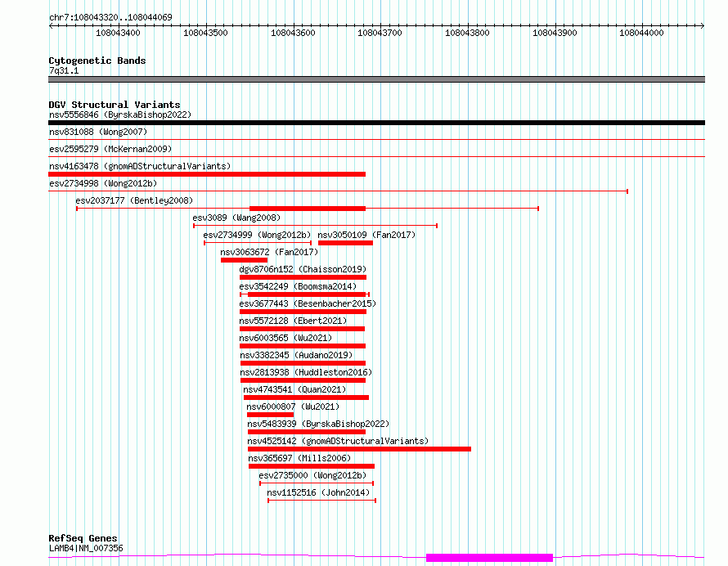Click the red nsv4743541 variant bar
The width and height of the screenshot is (728, 566).
point(307,398)
